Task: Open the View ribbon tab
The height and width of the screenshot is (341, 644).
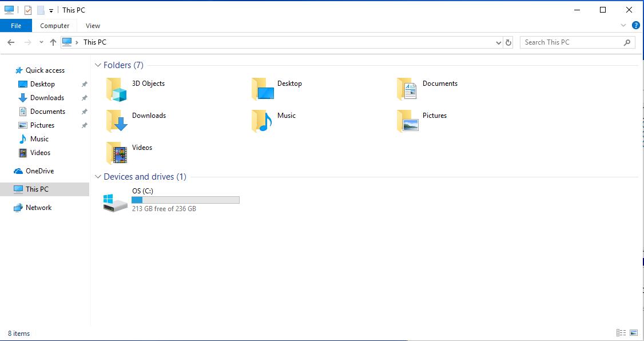Action: (93, 26)
